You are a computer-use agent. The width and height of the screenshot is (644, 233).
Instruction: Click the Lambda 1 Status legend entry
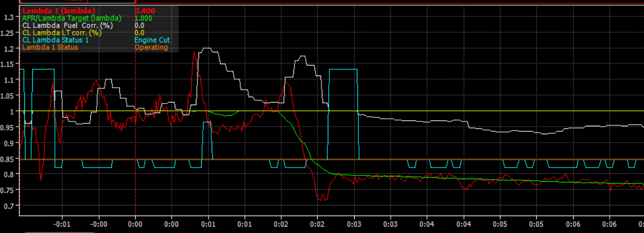click(50, 48)
